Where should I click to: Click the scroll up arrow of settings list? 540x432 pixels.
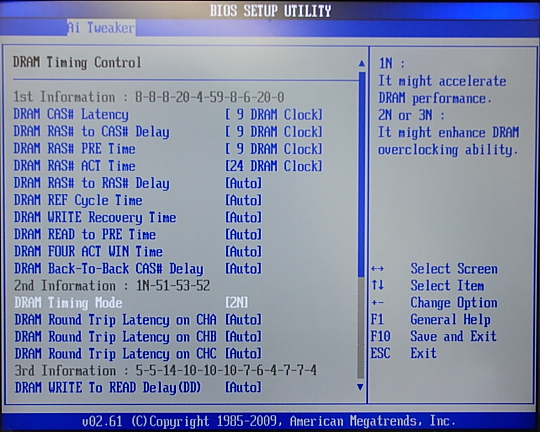pos(361,63)
